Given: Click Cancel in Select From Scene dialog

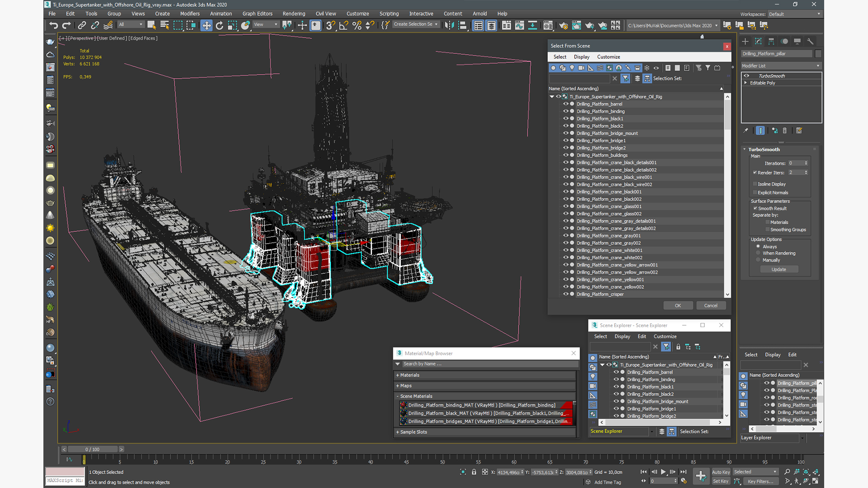Looking at the screenshot, I should click(711, 305).
